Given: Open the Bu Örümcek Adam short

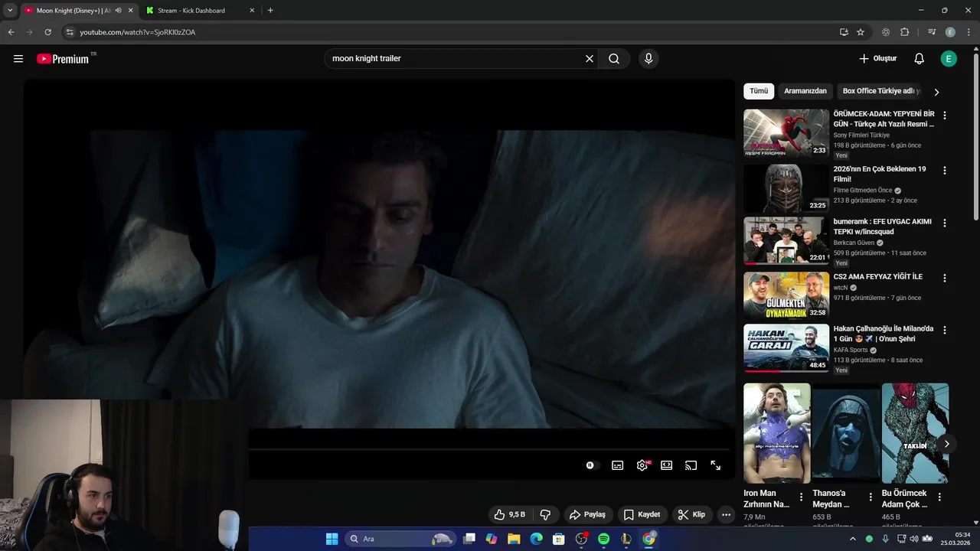Looking at the screenshot, I should coord(915,433).
